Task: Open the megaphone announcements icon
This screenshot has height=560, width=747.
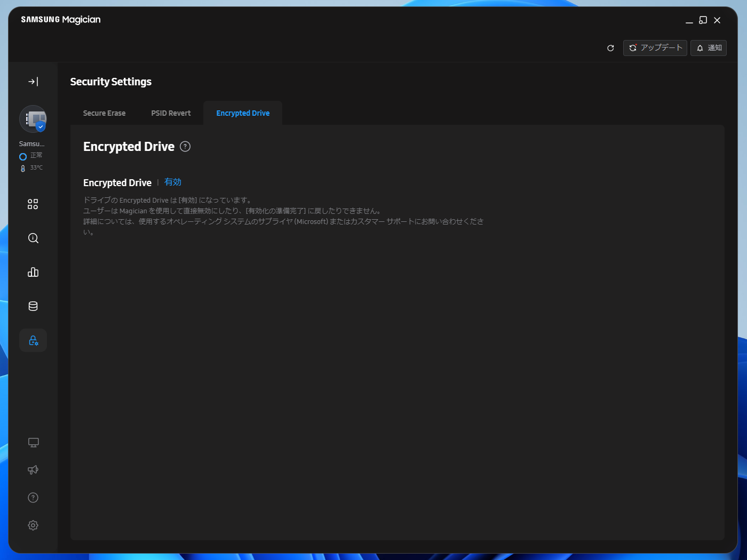Action: tap(33, 470)
